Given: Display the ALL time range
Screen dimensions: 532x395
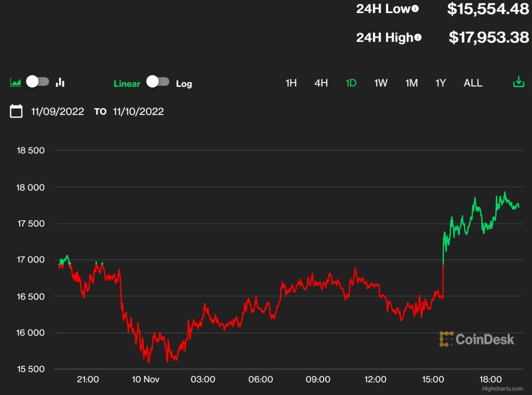Looking at the screenshot, I should (473, 83).
